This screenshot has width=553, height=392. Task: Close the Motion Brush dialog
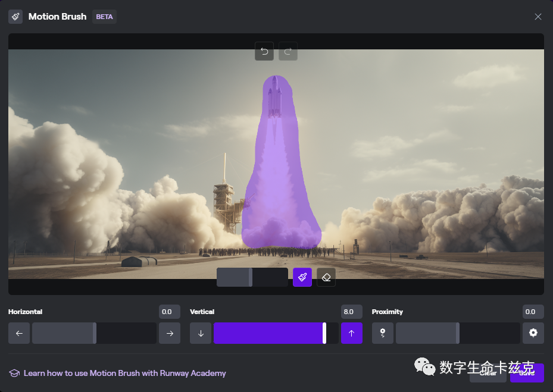(x=538, y=17)
